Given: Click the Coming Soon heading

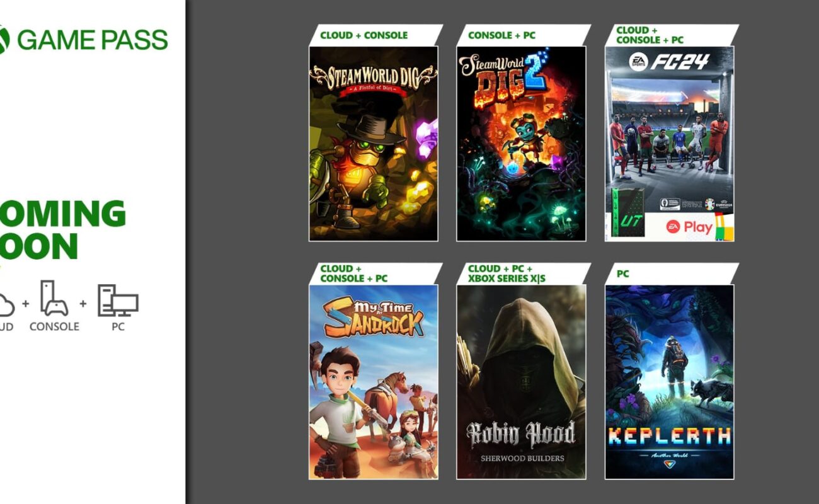Looking at the screenshot, I should click(63, 230).
